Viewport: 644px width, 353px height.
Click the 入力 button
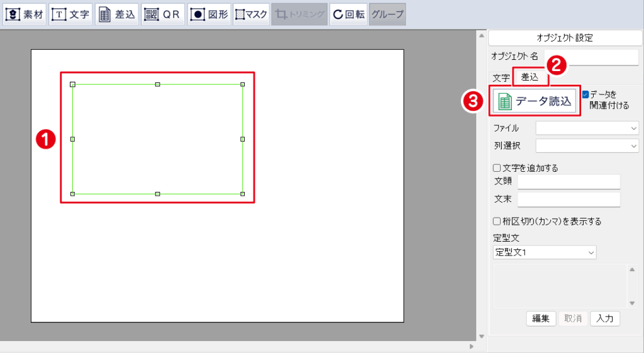click(x=606, y=318)
